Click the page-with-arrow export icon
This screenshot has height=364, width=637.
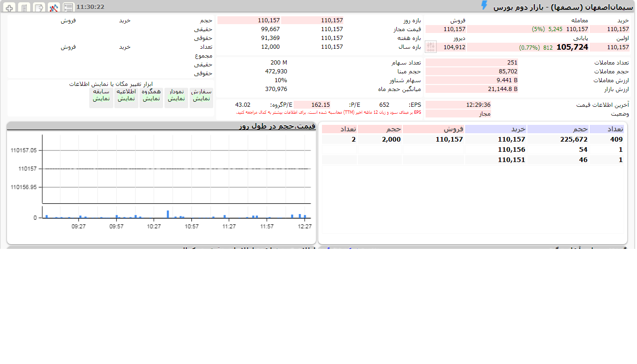click(x=39, y=7)
